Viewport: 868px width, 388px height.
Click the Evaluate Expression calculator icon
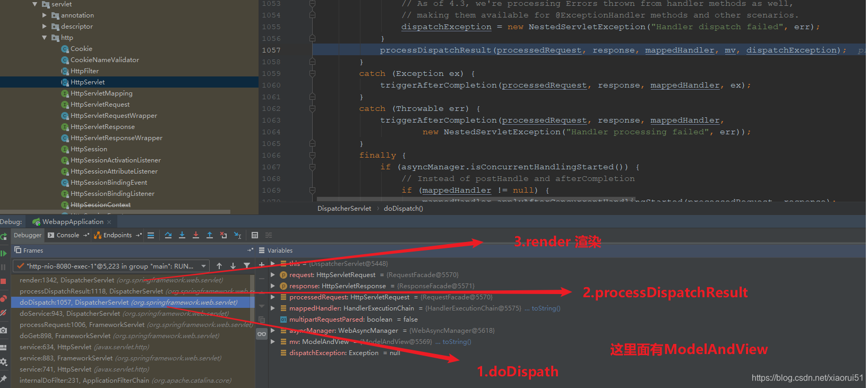coord(255,235)
